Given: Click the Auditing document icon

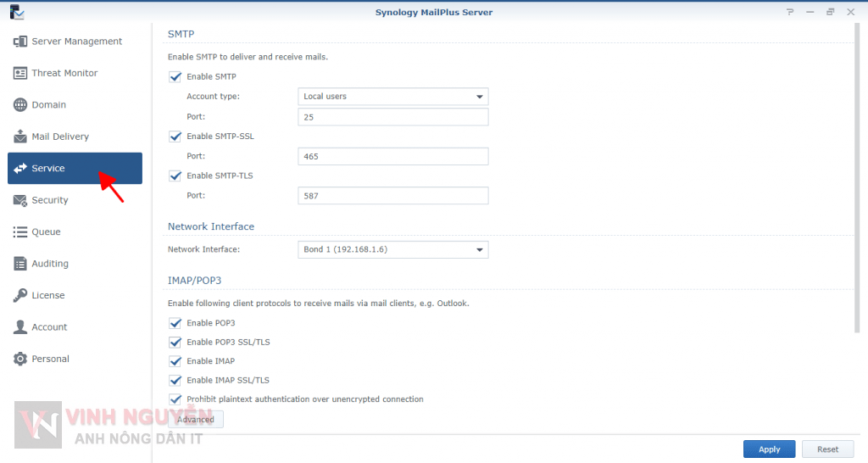Looking at the screenshot, I should click(20, 264).
